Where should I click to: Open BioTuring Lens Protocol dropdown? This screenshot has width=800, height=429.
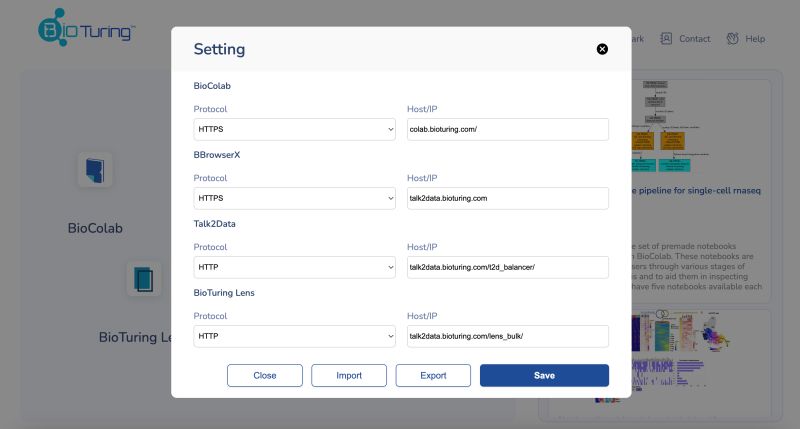point(294,336)
